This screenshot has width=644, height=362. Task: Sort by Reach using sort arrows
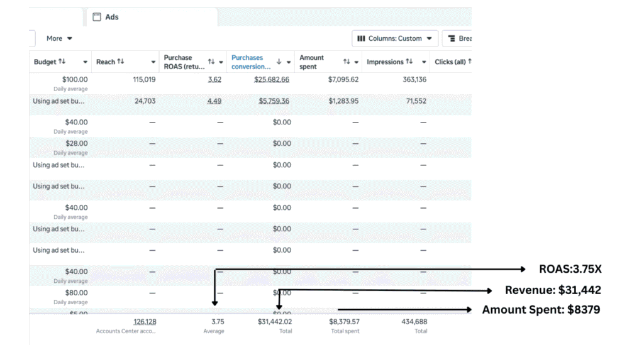point(121,62)
